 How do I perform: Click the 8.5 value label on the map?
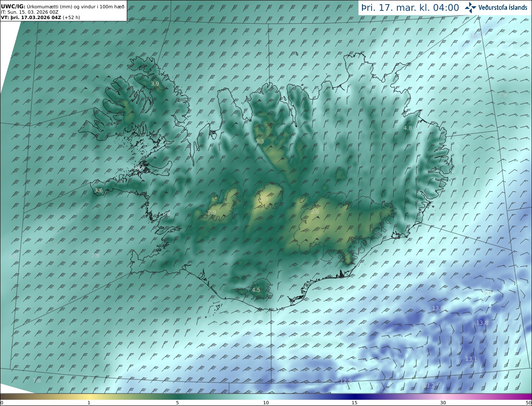[x=13, y=257]
